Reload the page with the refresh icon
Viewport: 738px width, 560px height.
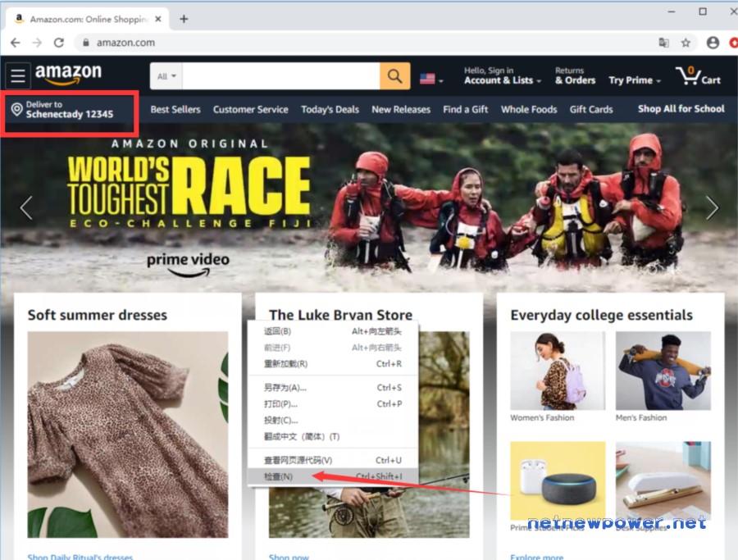[59, 43]
